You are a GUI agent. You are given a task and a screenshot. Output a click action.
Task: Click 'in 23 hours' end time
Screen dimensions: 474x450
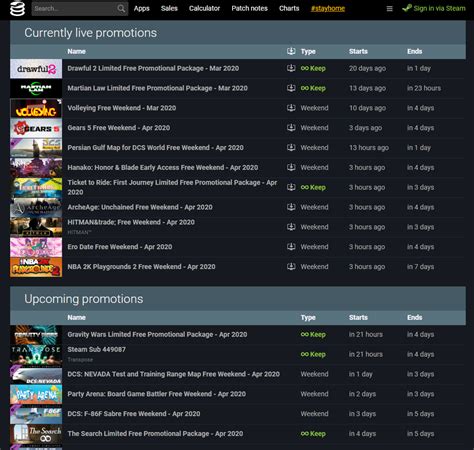pos(424,88)
